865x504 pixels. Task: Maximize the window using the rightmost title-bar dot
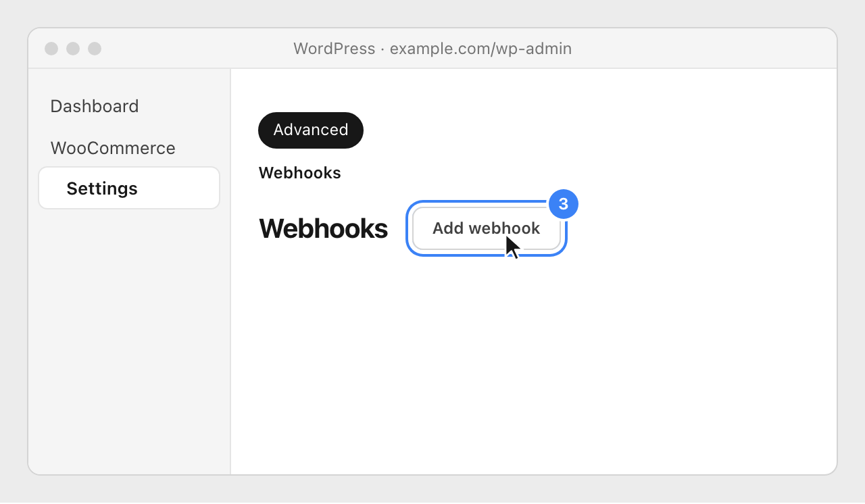95,49
